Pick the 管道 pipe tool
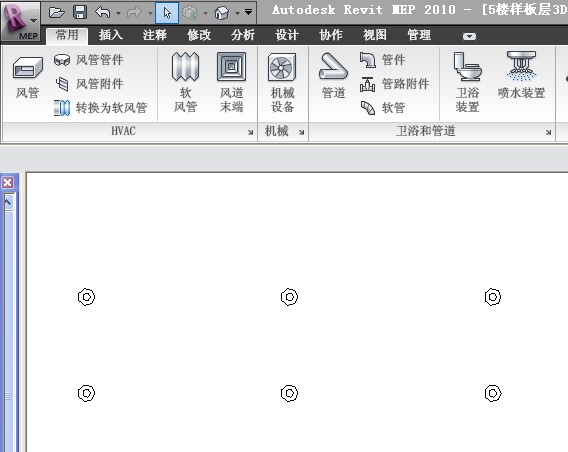The image size is (568, 452). tap(333, 76)
